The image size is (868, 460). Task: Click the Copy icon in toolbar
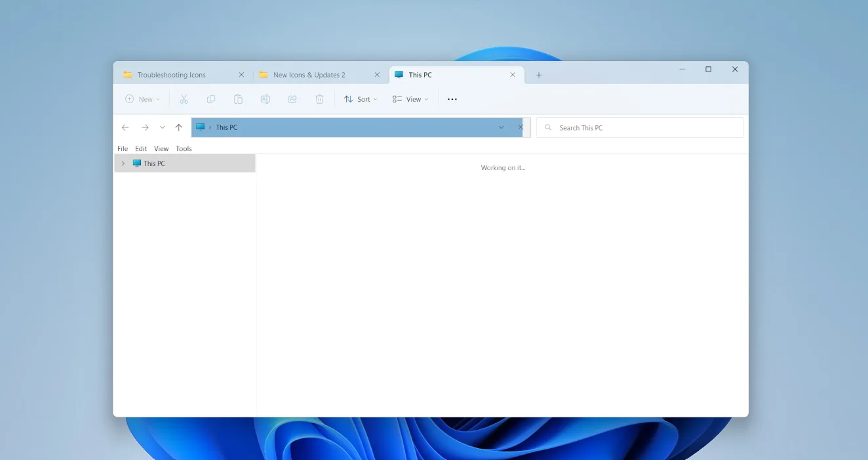[211, 99]
